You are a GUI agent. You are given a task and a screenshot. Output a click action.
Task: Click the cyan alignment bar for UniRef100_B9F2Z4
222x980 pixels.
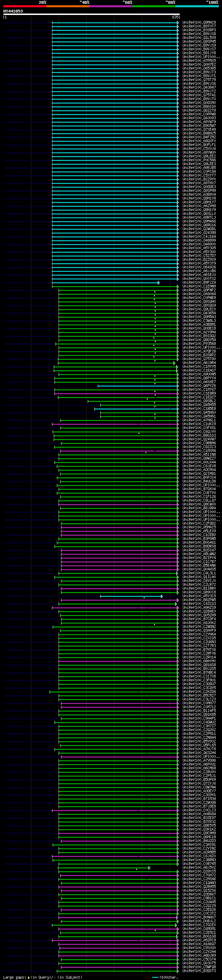(106, 283)
